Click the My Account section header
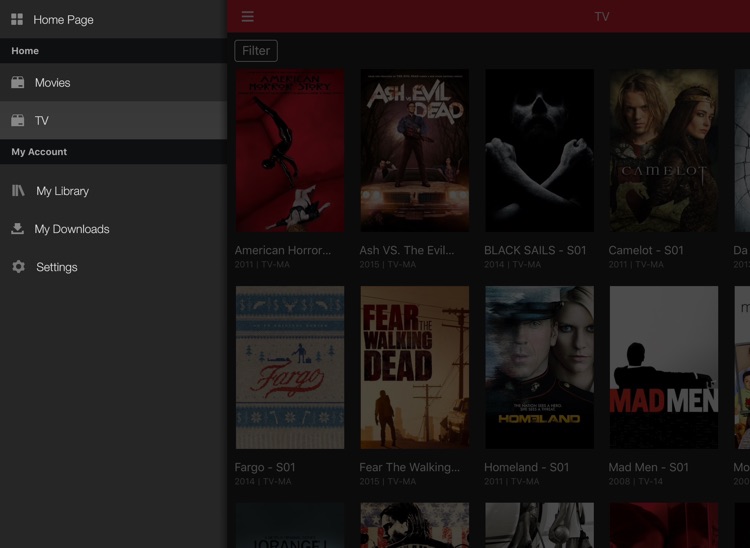The width and height of the screenshot is (750, 548). point(113,152)
